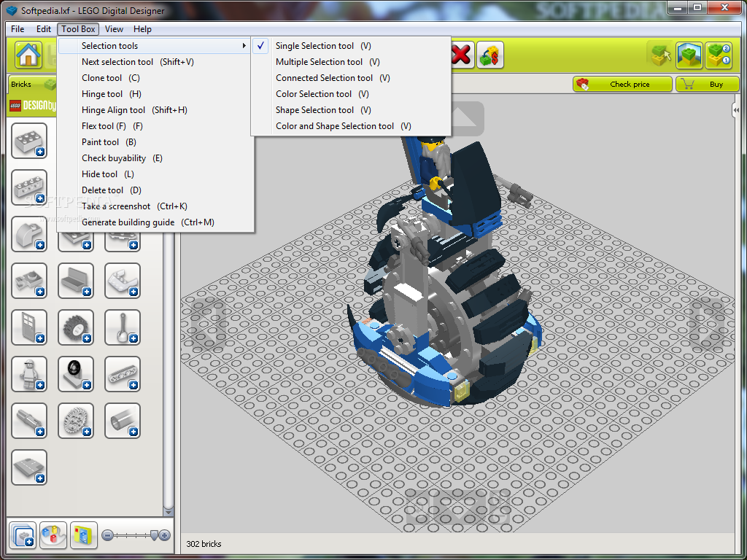Collapse the right side panel double arrow
The image size is (747, 560).
736,111
